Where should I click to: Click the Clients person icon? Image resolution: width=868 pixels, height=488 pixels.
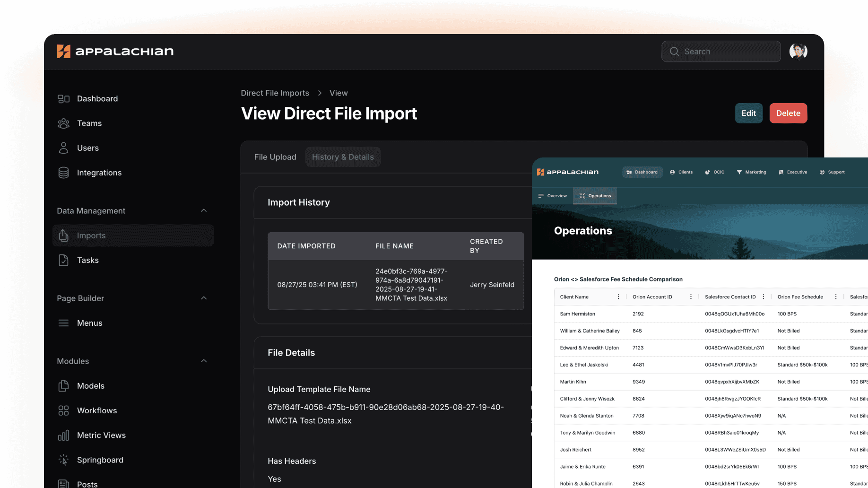672,172
